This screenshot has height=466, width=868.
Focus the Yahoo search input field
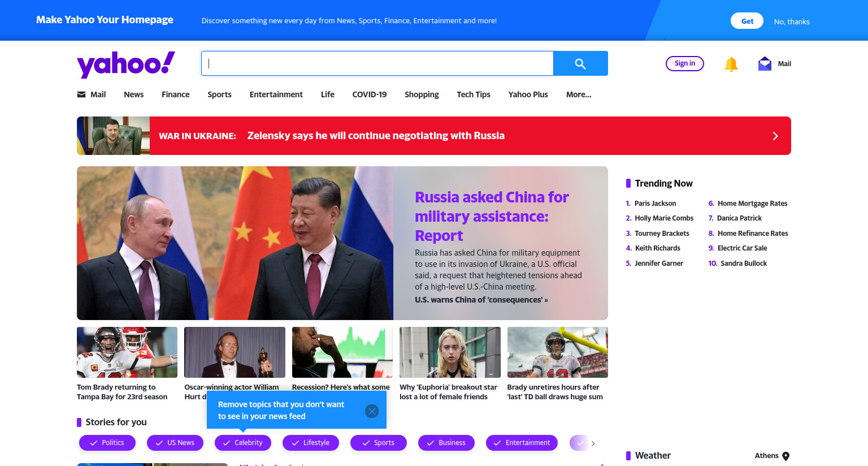pos(377,63)
